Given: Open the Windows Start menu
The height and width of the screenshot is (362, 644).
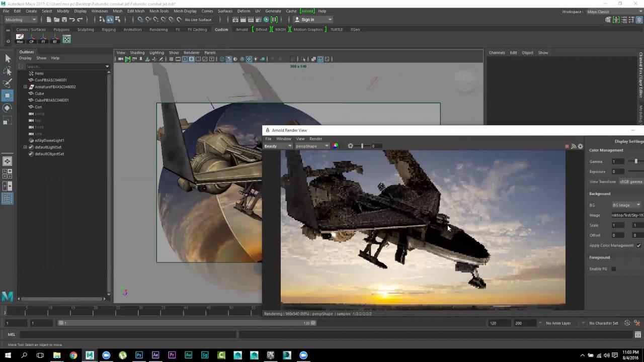Looking at the screenshot, I should [x=8, y=355].
